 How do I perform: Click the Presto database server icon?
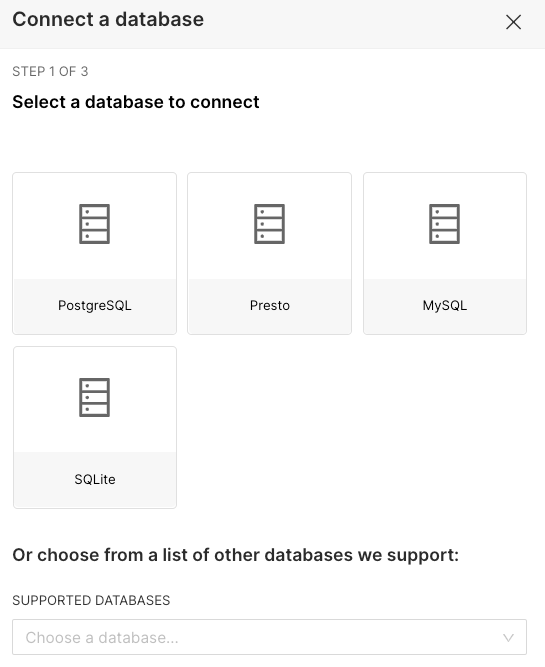(x=269, y=224)
